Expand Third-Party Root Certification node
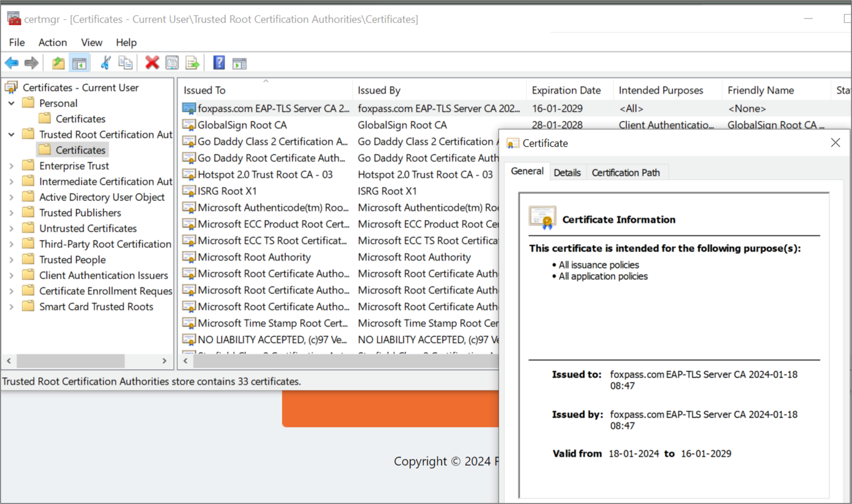 [x=12, y=244]
